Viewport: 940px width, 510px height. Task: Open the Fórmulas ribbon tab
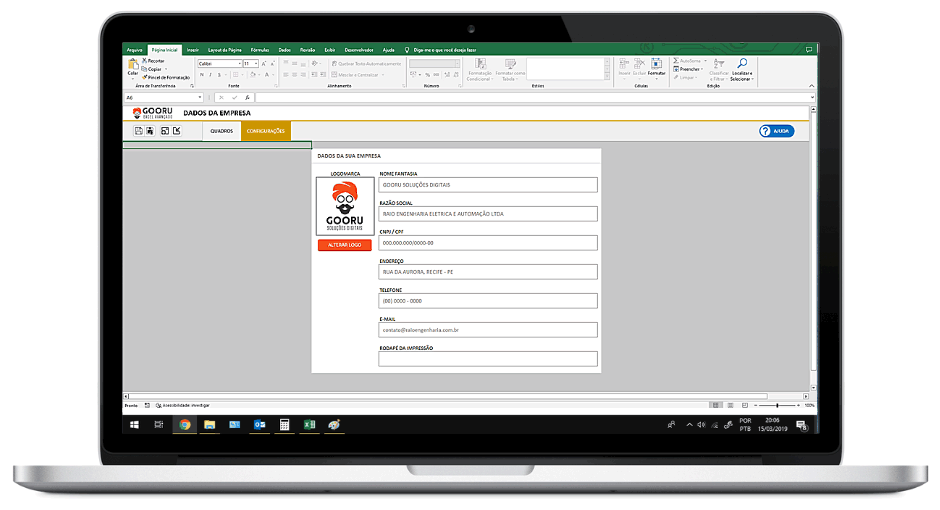[x=260, y=49]
